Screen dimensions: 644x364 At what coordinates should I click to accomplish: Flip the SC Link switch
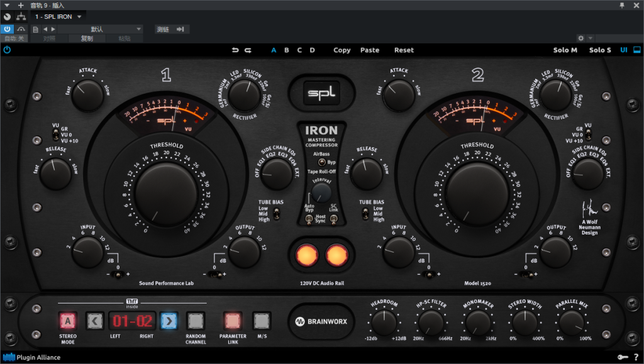(x=333, y=219)
